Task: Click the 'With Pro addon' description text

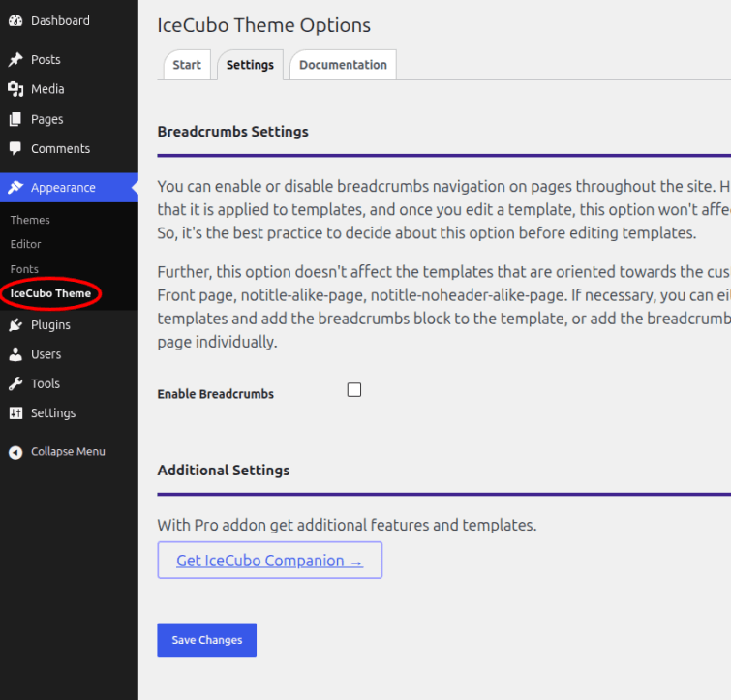Action: pos(347,525)
